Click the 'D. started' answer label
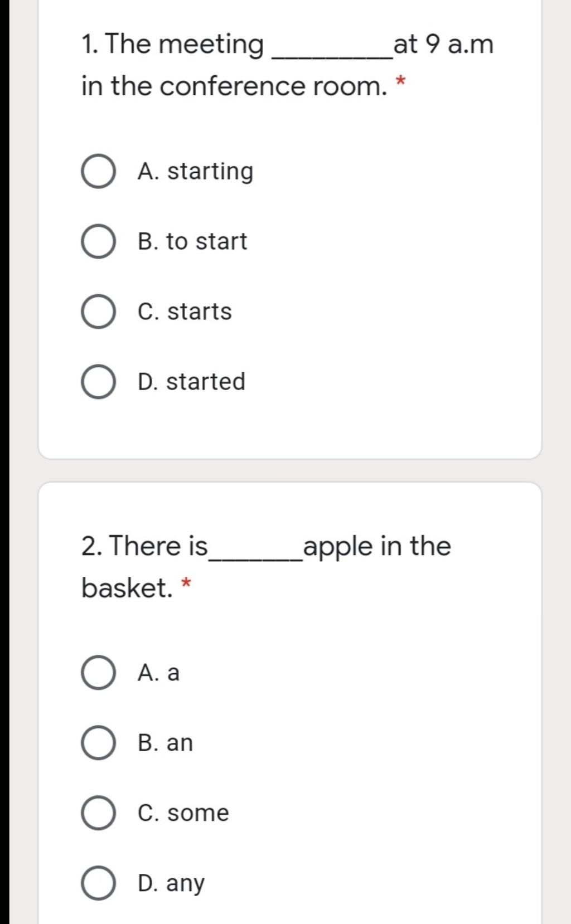The width and height of the screenshot is (571, 924). click(x=191, y=382)
